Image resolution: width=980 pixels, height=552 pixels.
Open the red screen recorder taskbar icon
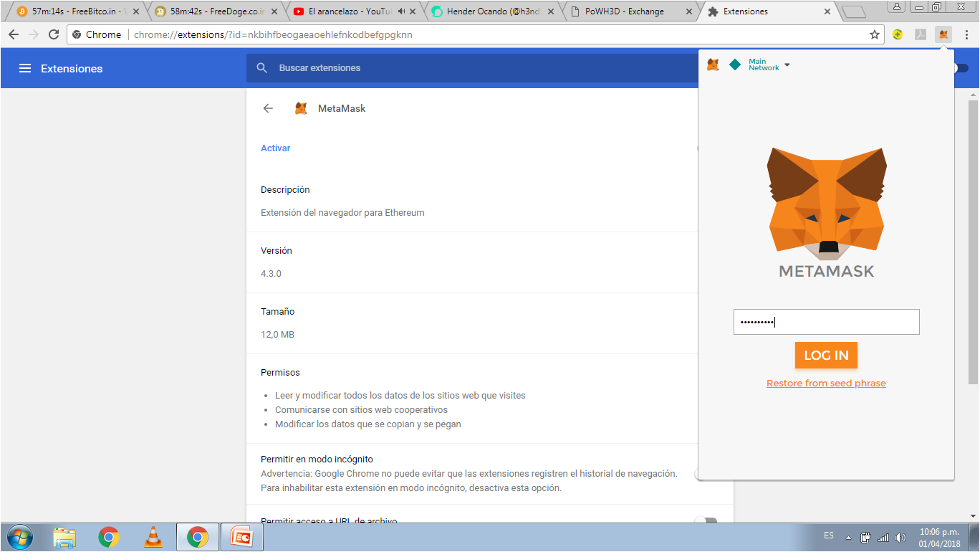[242, 537]
